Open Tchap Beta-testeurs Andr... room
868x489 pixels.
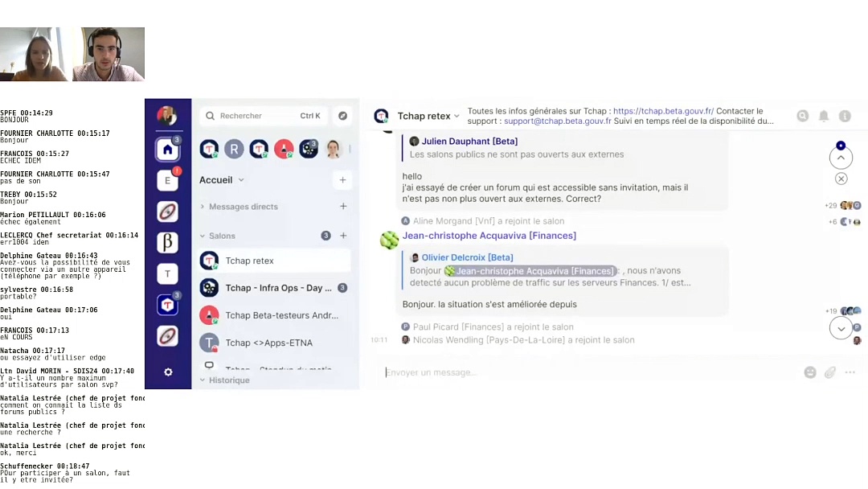click(x=275, y=315)
